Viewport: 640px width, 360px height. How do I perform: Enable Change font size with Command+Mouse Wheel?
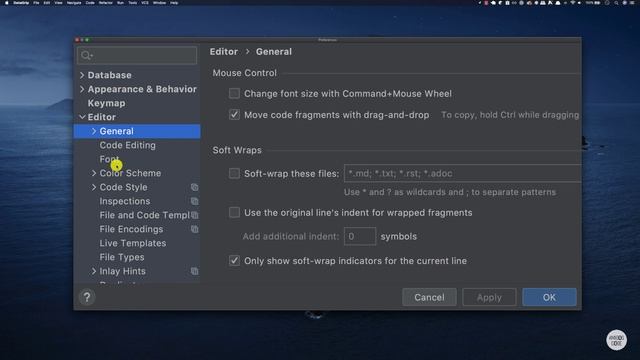(234, 93)
